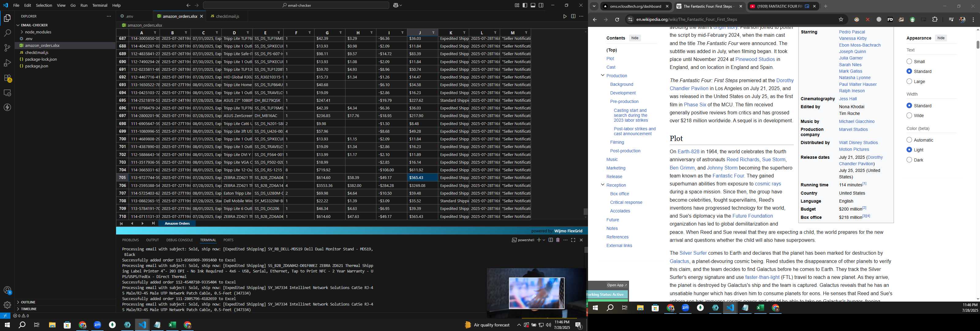Select Light color mode on Wikipedia
Image resolution: width=980 pixels, height=331 pixels.
pos(909,150)
